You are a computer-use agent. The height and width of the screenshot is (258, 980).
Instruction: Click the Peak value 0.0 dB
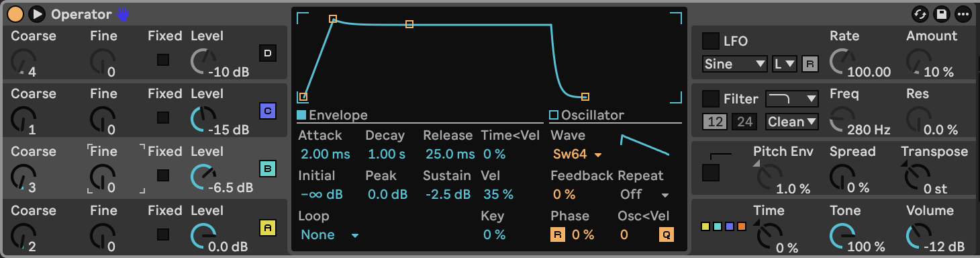[388, 195]
